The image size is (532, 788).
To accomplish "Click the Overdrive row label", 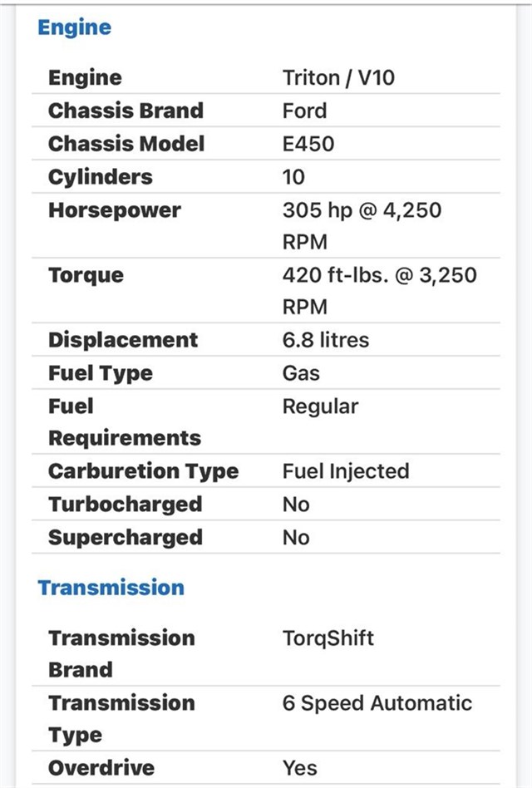I will pyautogui.click(x=101, y=767).
